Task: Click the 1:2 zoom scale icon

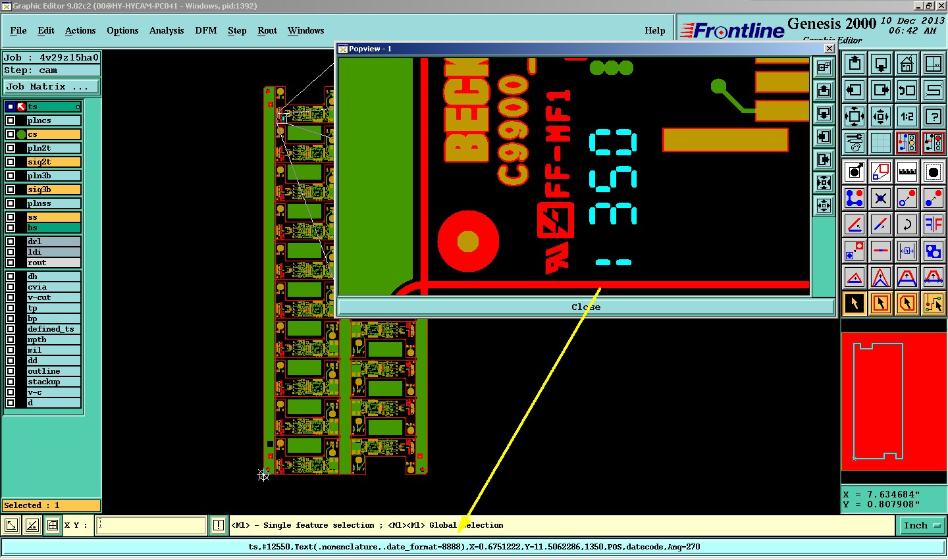Action: click(x=907, y=116)
